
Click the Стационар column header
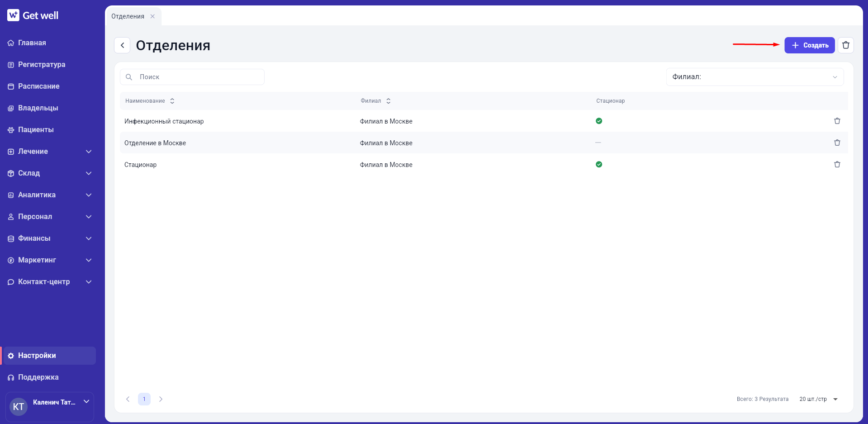pyautogui.click(x=611, y=101)
